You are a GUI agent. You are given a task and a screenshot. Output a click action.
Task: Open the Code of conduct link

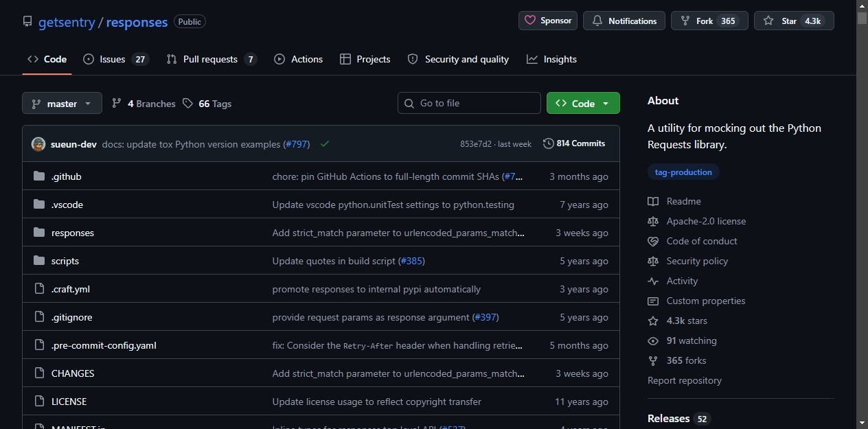(x=692, y=241)
